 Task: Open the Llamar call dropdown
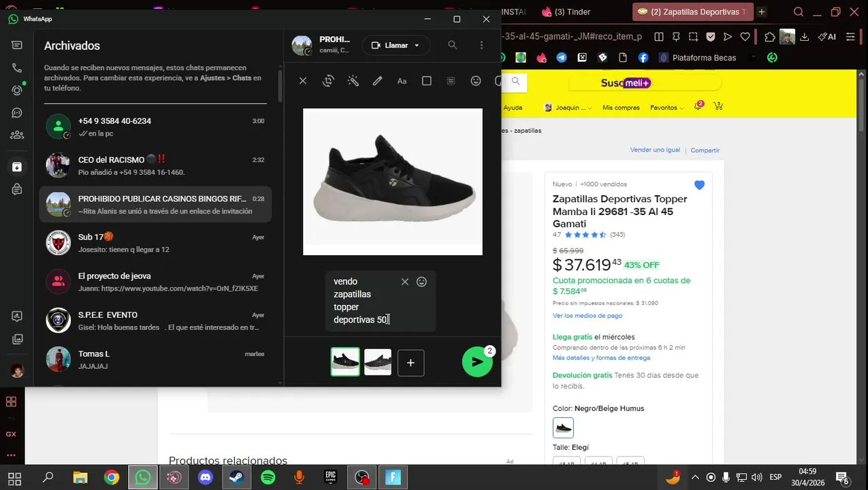coord(396,46)
